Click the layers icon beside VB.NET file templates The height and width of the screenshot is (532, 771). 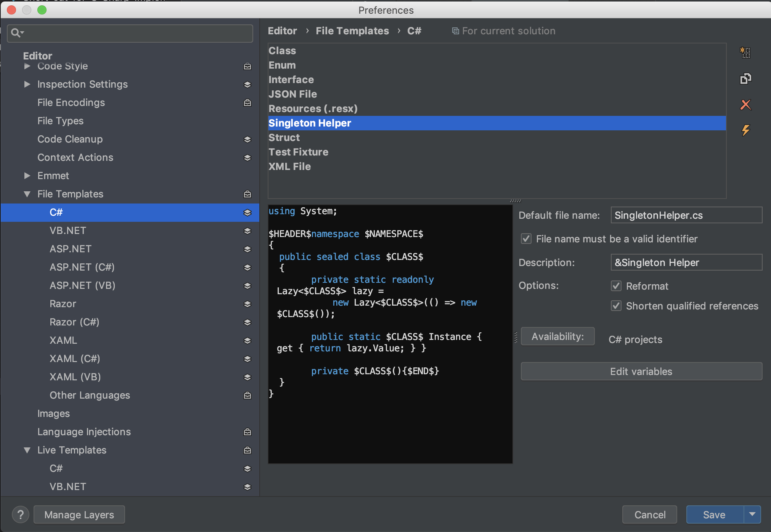(x=247, y=231)
